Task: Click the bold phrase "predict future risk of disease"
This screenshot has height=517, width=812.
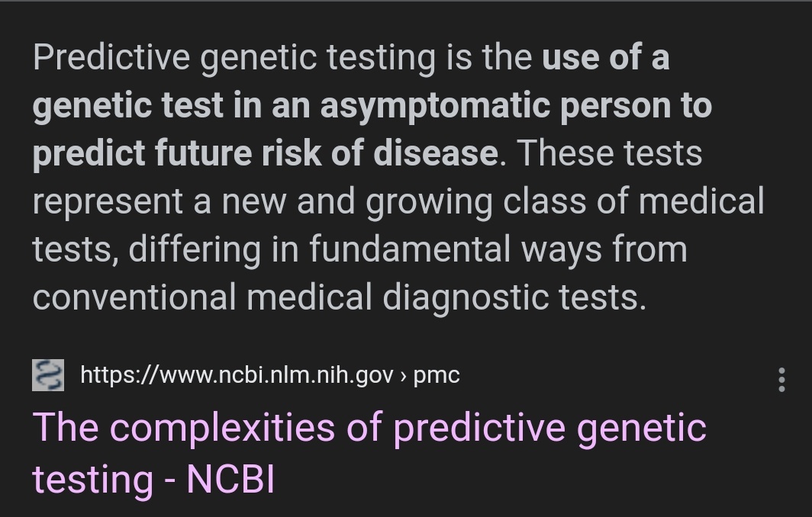Action: (265, 153)
